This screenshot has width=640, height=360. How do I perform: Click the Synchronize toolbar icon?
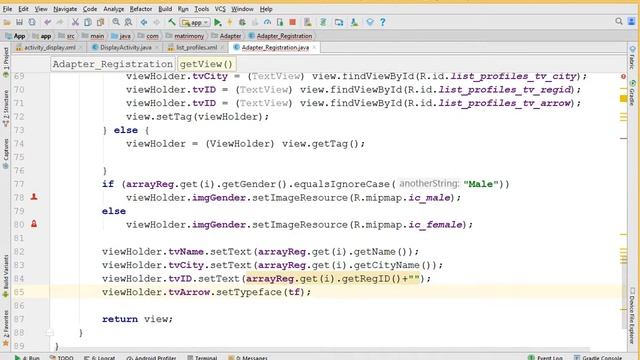(x=32, y=22)
